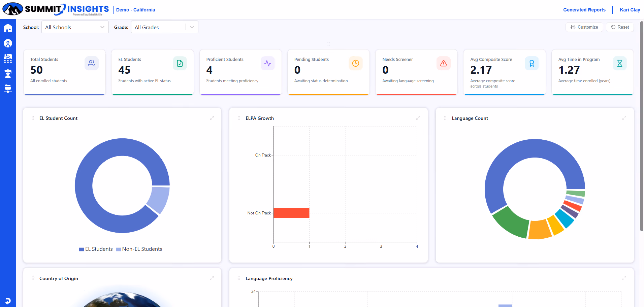
Task: Open the classroom group sidebar icon
Action: tap(8, 58)
